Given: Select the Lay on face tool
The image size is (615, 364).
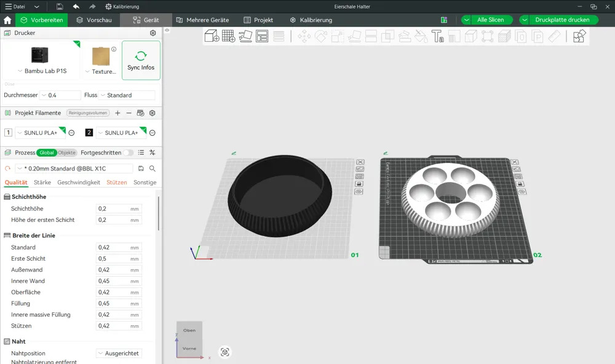Looking at the screenshot, I should click(x=354, y=36).
